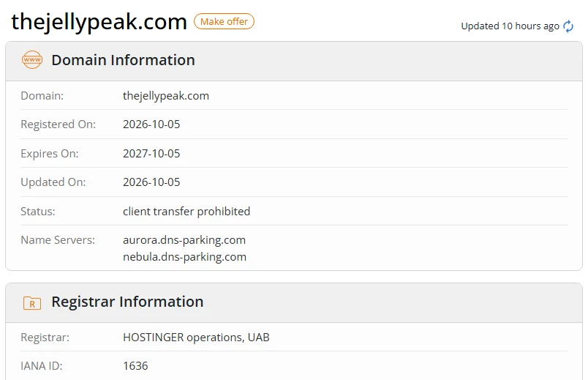The height and width of the screenshot is (380, 588).
Task: Select the Updated On date value
Action: click(x=151, y=182)
